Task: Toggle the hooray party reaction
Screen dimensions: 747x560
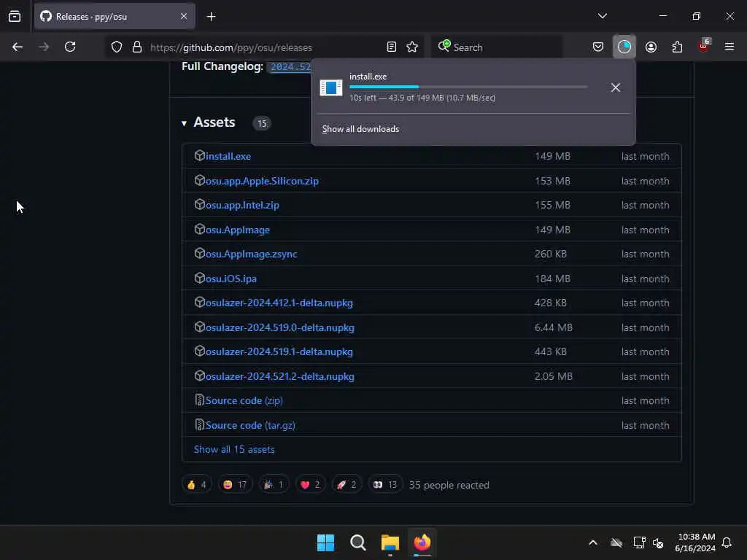Action: (x=274, y=485)
